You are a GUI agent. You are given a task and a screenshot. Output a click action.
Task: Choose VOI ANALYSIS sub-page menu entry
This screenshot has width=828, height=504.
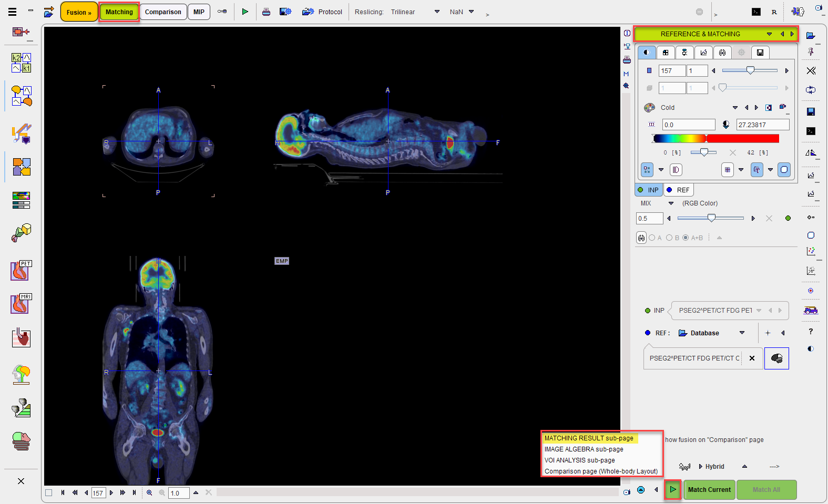(x=579, y=460)
